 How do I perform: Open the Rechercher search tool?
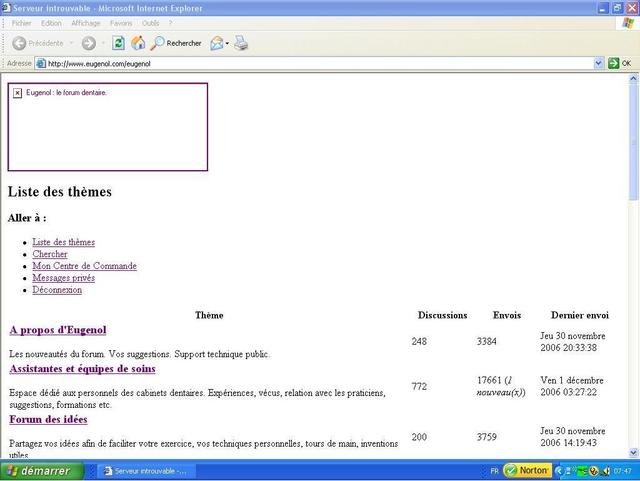click(x=176, y=43)
